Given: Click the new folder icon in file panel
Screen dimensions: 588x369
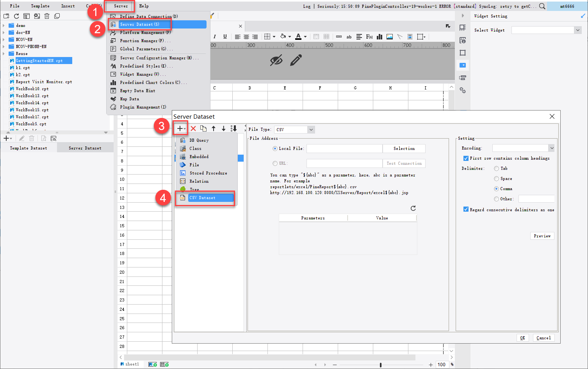Looking at the screenshot, I should [x=6, y=16].
